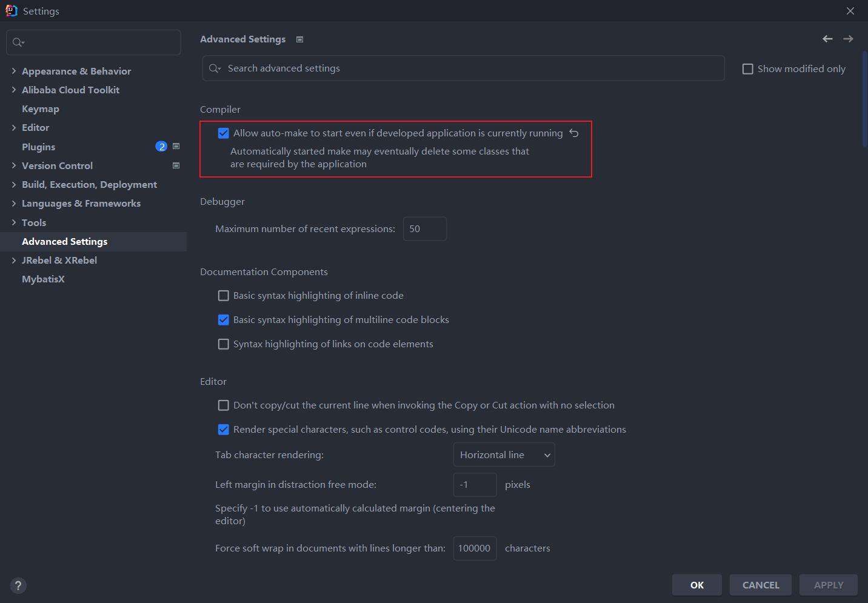The width and height of the screenshot is (868, 603).
Task: Disable auto-make while application is running
Action: [x=224, y=133]
